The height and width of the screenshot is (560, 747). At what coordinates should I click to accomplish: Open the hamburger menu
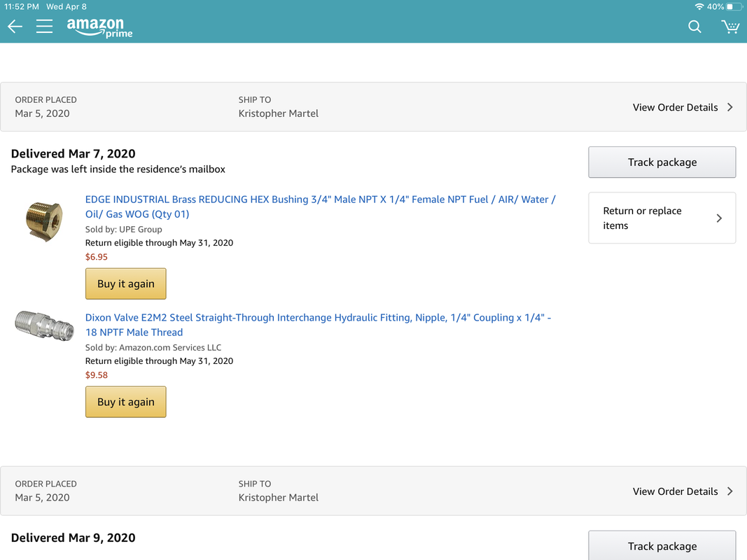pos(44,27)
